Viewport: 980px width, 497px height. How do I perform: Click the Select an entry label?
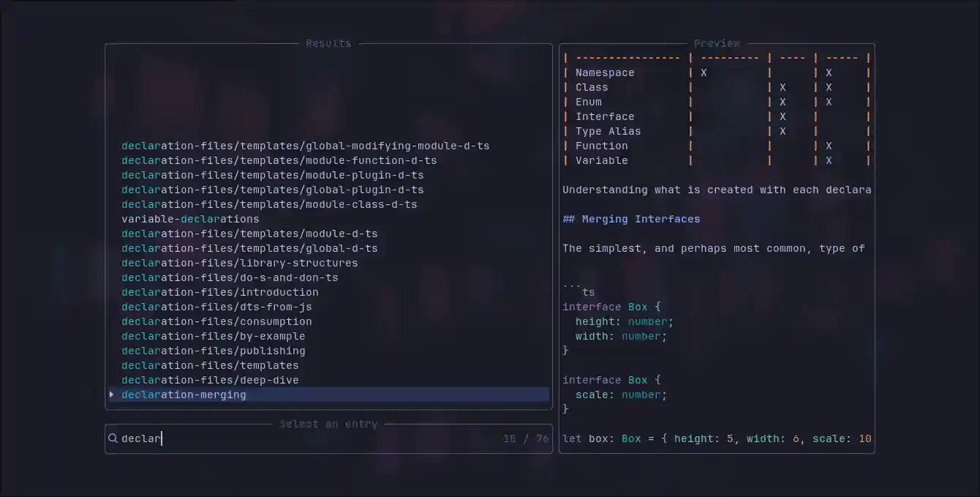click(328, 424)
